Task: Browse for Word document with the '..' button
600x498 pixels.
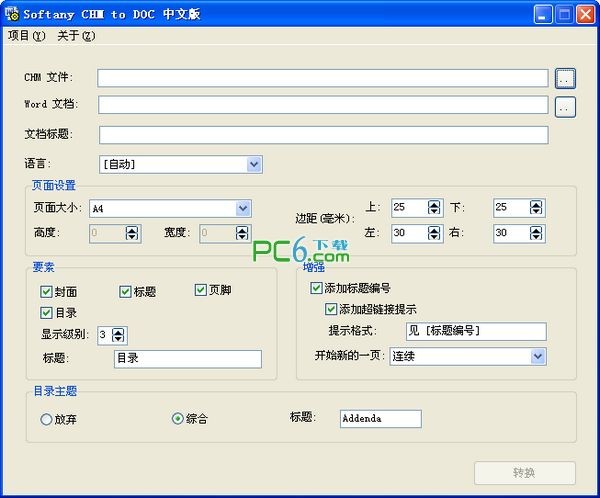Action: (x=565, y=107)
